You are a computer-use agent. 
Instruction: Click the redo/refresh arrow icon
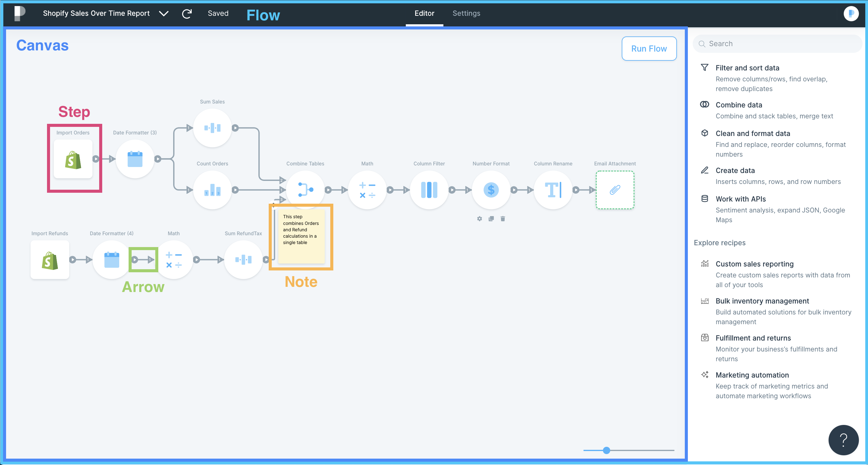coord(187,13)
